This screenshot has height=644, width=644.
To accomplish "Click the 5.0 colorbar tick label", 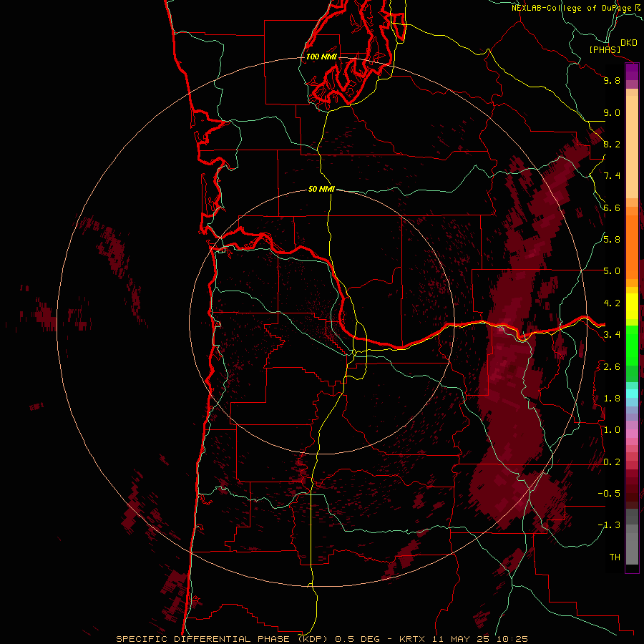I will 612,271.
